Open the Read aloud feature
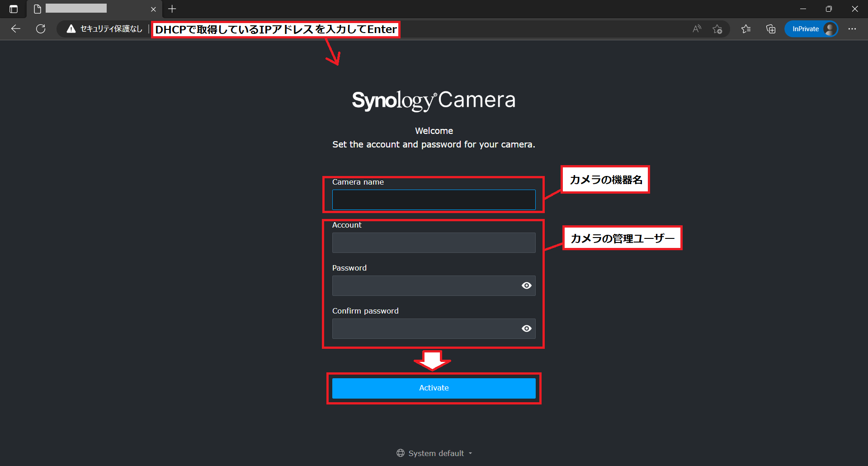This screenshot has width=868, height=466. click(x=696, y=29)
